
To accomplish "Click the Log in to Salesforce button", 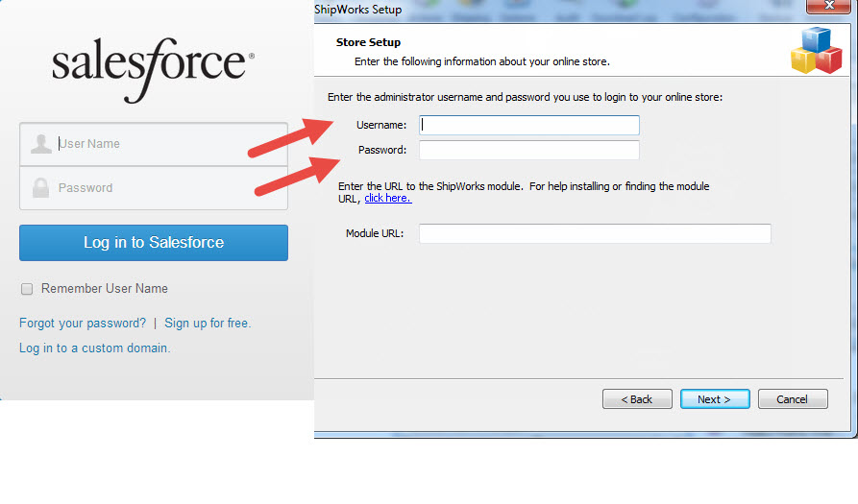I will click(154, 243).
